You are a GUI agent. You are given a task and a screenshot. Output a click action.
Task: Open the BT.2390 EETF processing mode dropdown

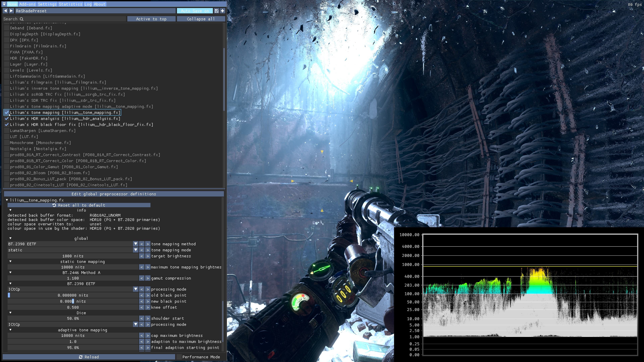click(x=136, y=289)
